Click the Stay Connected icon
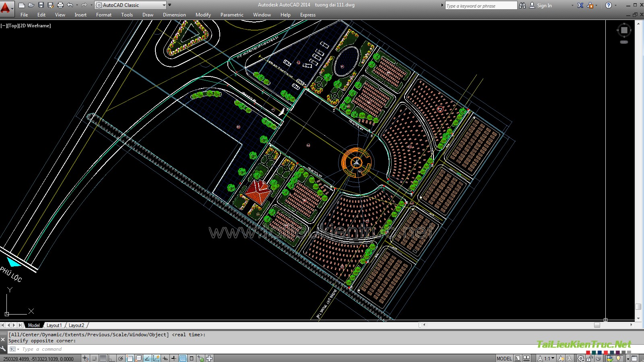 [x=590, y=5]
